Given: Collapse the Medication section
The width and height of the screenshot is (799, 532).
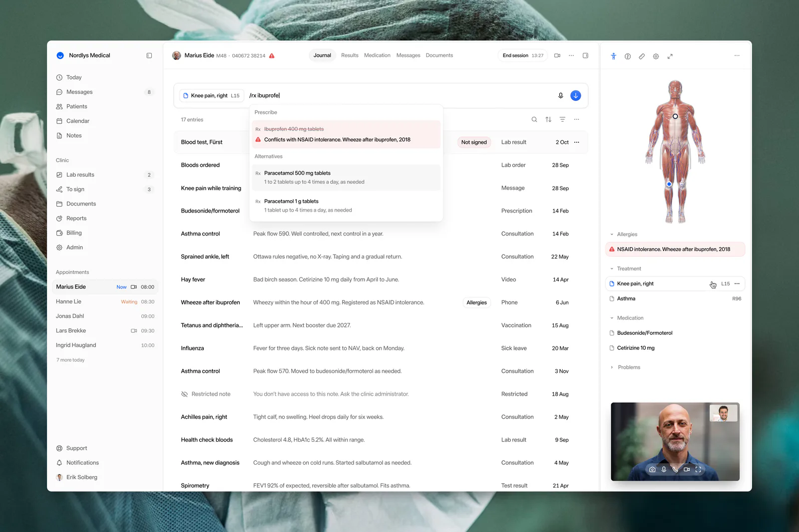Looking at the screenshot, I should [x=612, y=318].
